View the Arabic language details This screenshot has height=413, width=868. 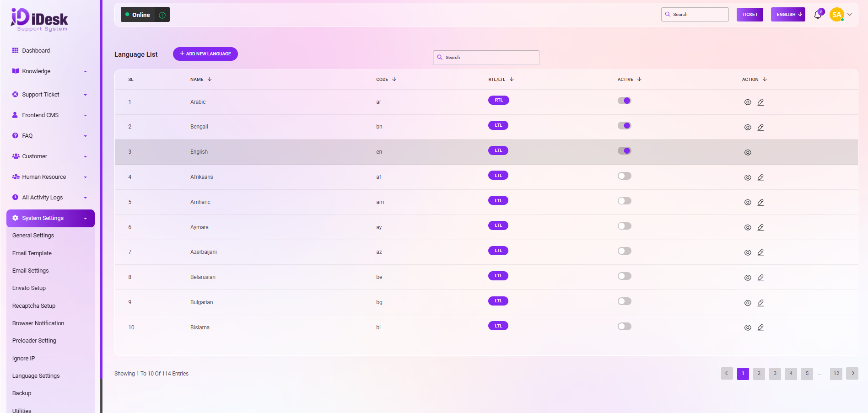click(748, 102)
